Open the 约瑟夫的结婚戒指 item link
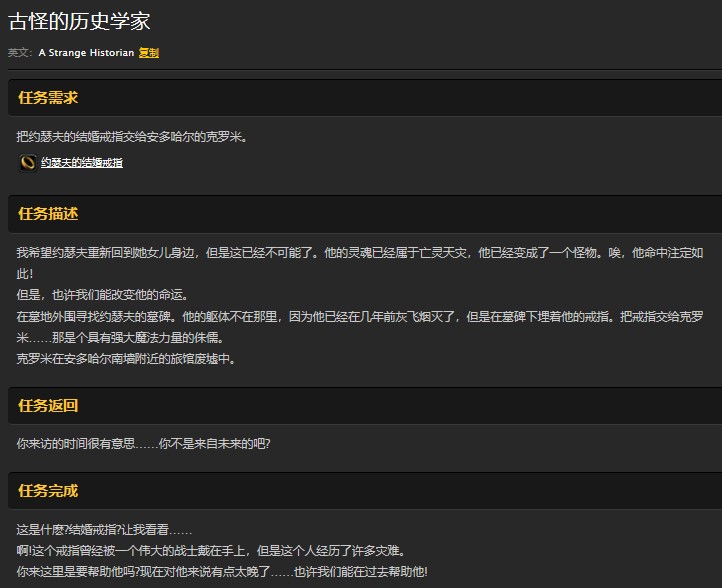Viewport: 722px width, 588px height. point(82,163)
